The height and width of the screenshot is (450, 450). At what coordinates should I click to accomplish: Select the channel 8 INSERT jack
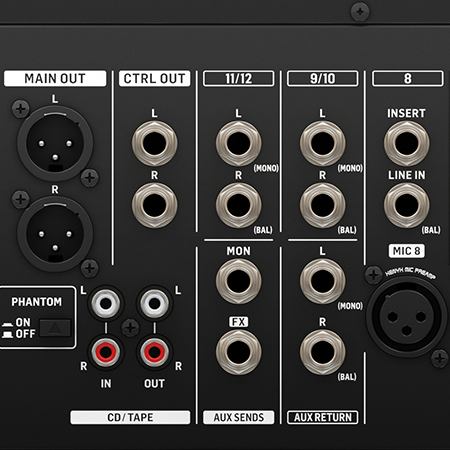(x=407, y=143)
